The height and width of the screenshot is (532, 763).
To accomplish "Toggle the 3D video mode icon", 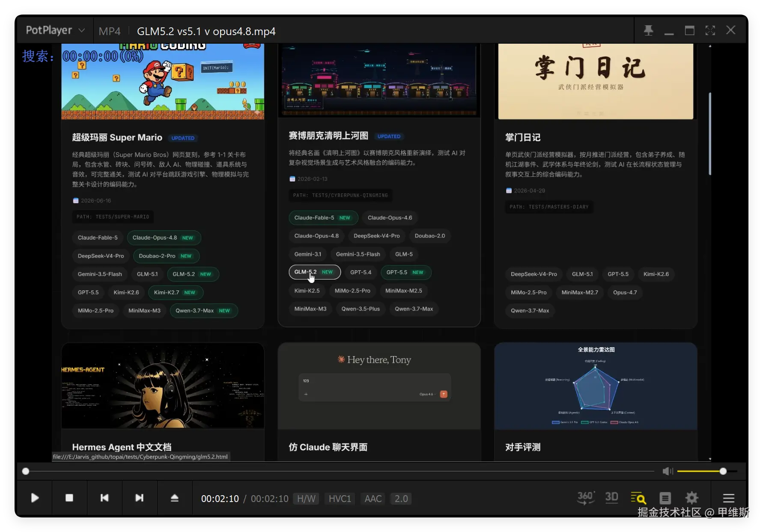I will 611,497.
